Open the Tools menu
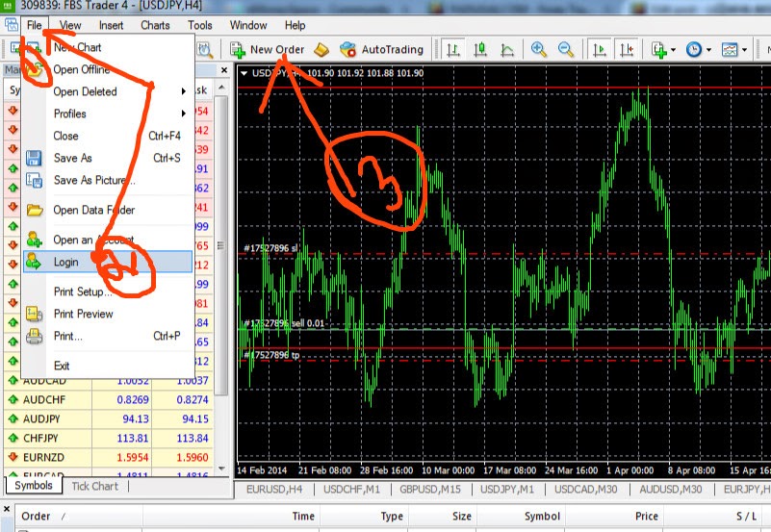The width and height of the screenshot is (771, 532). click(x=199, y=25)
